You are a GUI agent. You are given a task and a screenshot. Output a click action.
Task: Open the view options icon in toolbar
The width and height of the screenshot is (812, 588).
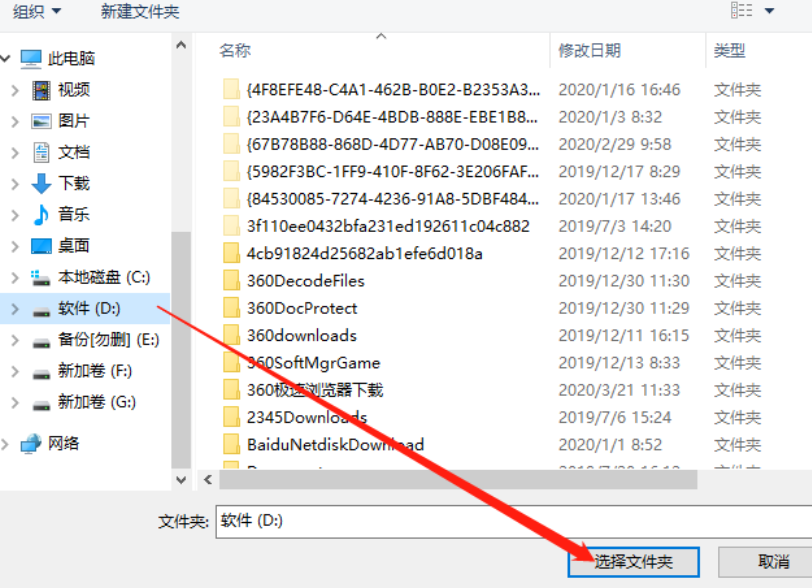(x=742, y=10)
